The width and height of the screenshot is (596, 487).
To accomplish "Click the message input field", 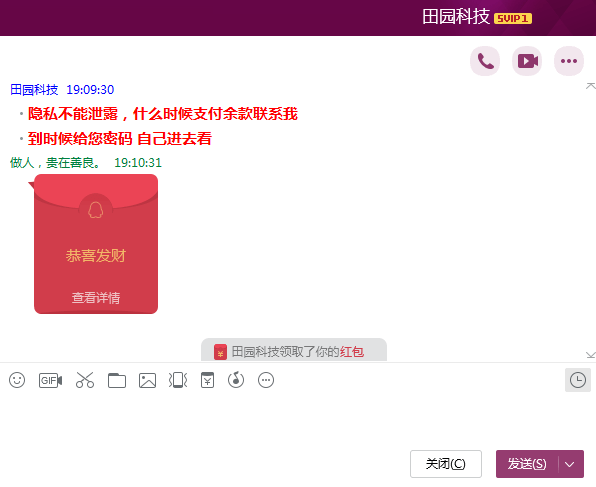I will (x=298, y=420).
